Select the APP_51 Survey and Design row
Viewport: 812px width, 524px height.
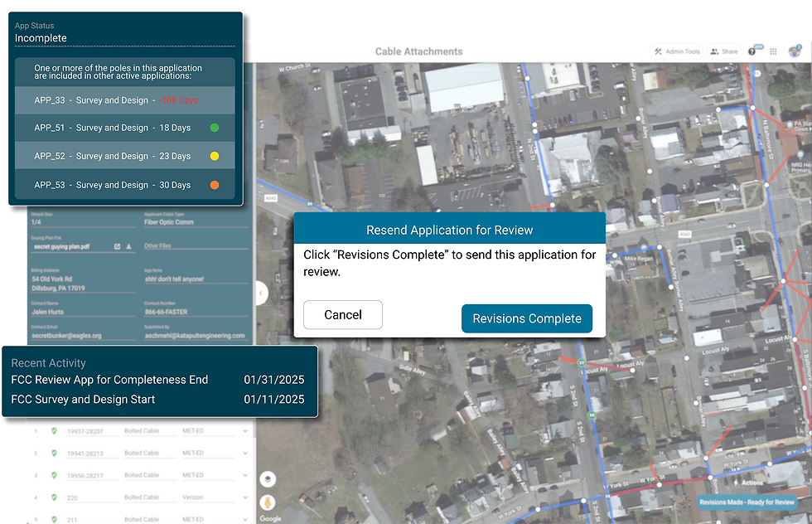point(125,128)
